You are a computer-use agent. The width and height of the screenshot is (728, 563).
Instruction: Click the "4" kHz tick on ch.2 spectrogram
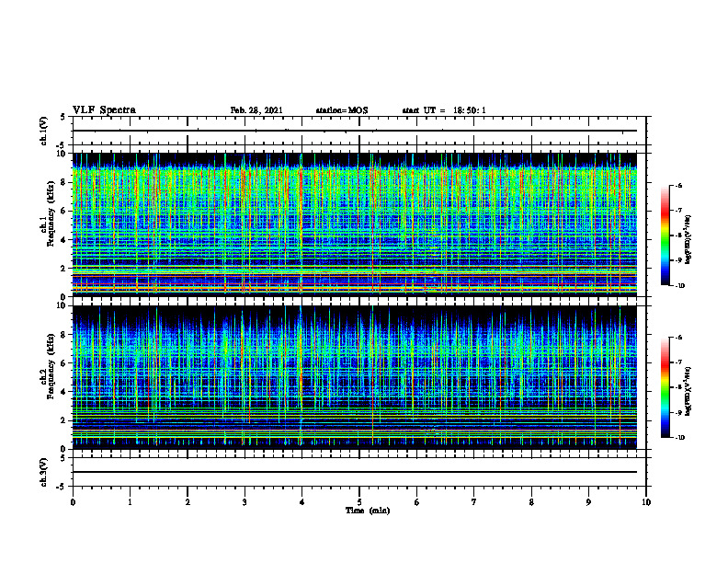click(64, 392)
